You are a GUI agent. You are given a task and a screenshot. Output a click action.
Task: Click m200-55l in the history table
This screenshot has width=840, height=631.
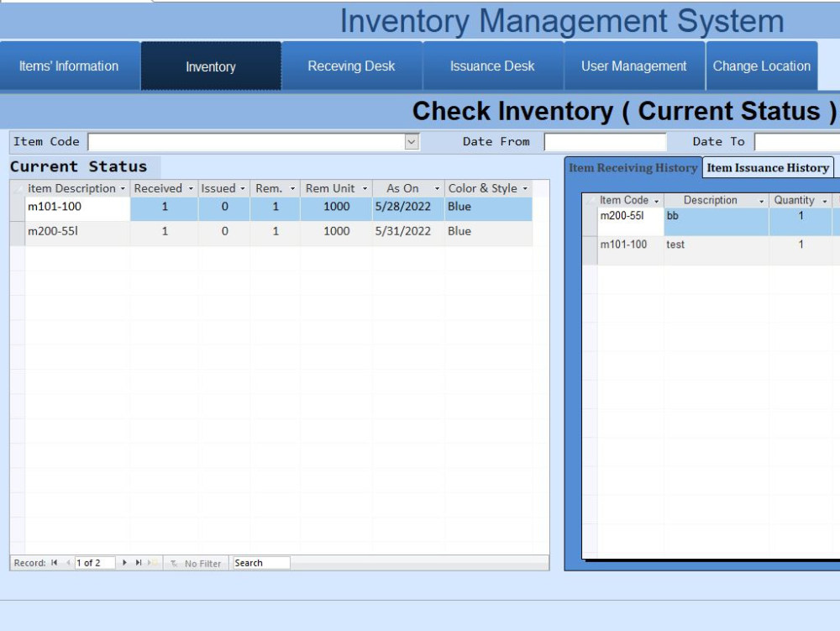point(631,221)
